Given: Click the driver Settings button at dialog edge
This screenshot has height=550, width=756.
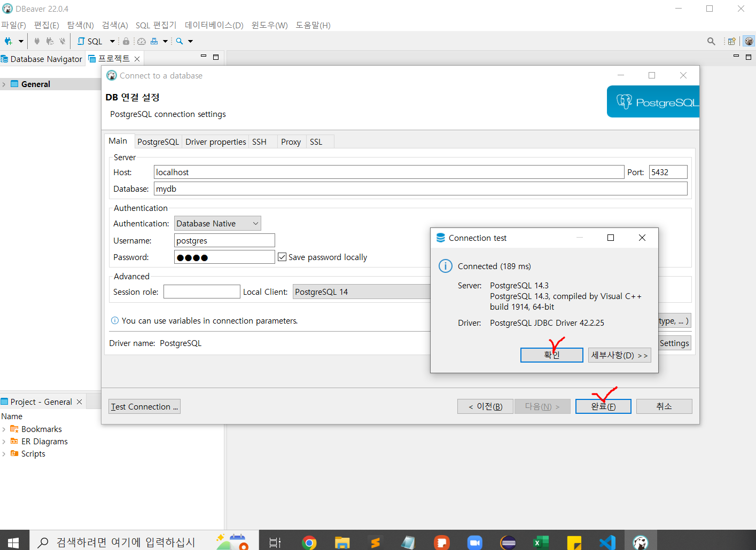Looking at the screenshot, I should click(674, 343).
